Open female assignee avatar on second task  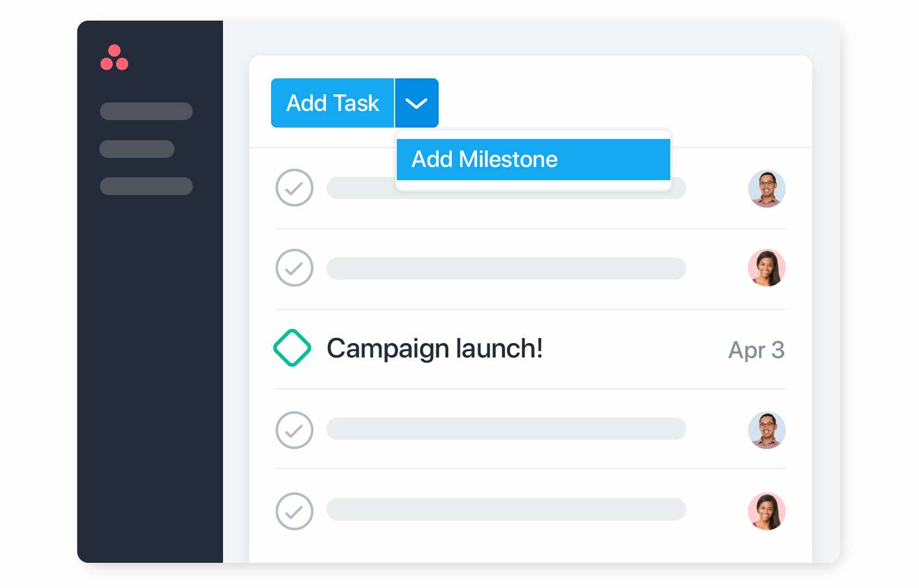tap(766, 267)
